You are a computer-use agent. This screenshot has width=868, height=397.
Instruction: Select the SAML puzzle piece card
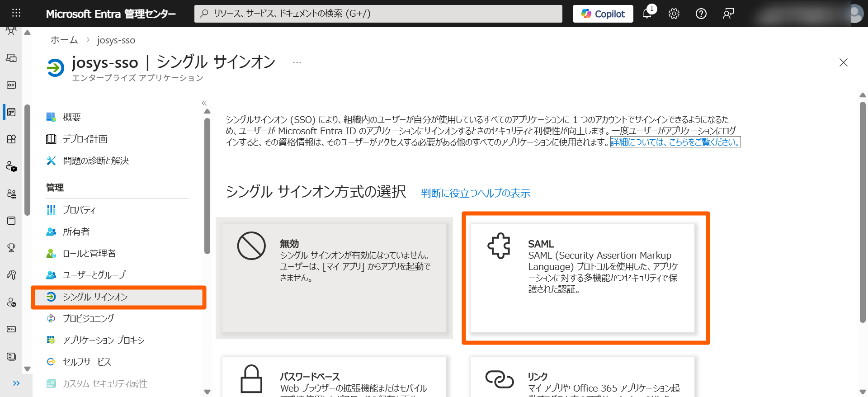[582, 278]
